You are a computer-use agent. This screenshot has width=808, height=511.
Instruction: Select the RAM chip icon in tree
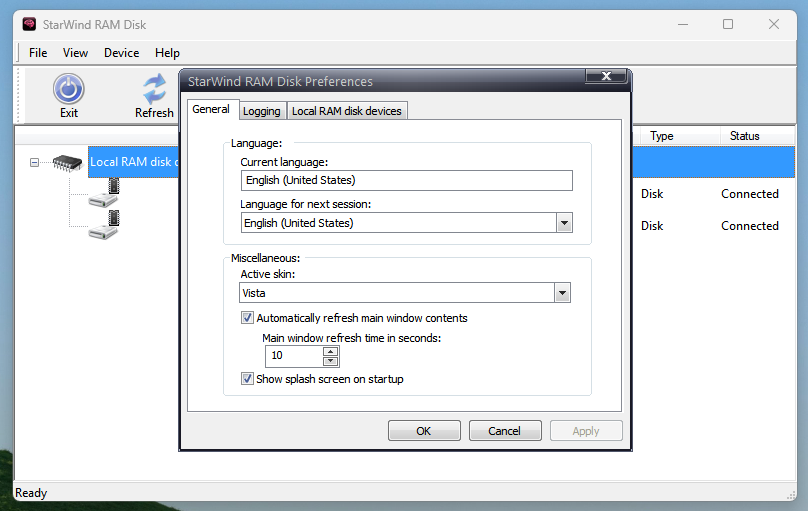coord(68,161)
